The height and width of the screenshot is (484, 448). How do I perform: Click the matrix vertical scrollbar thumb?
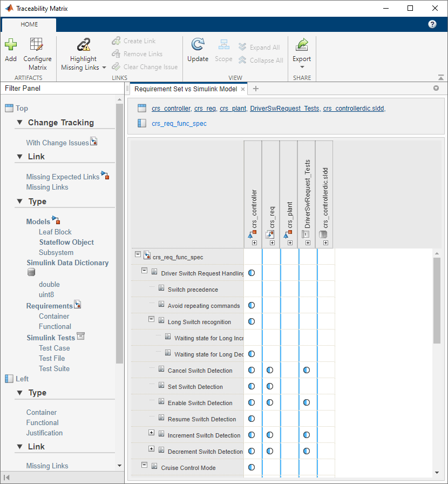(437, 301)
